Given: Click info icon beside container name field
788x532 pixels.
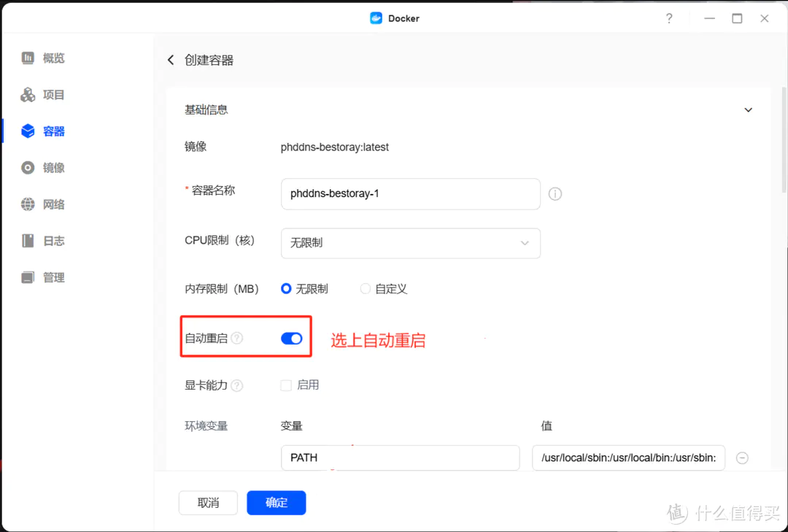Looking at the screenshot, I should click(555, 194).
